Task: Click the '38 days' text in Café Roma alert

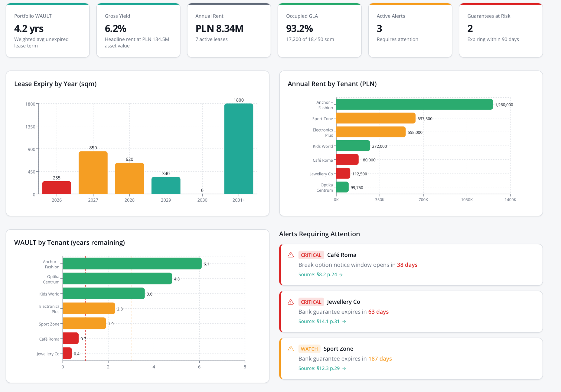Action: (x=407, y=265)
